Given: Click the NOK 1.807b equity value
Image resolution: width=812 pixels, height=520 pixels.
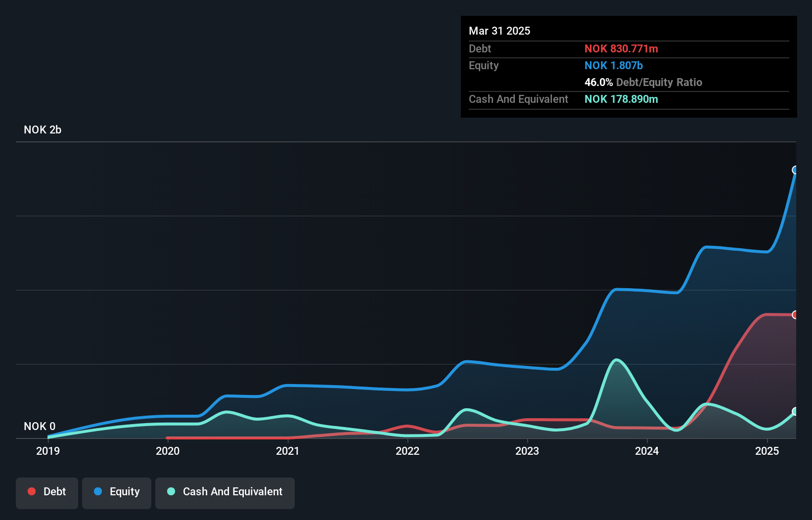Looking at the screenshot, I should (614, 66).
